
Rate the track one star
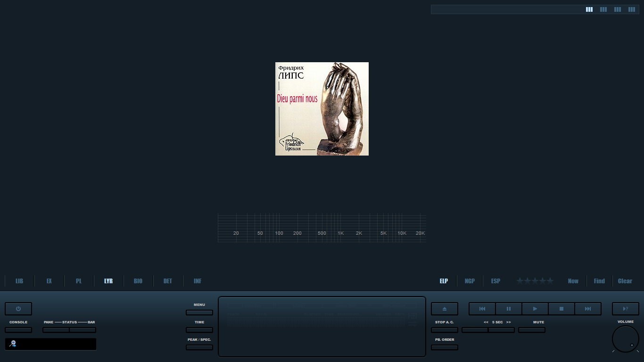pyautogui.click(x=520, y=281)
